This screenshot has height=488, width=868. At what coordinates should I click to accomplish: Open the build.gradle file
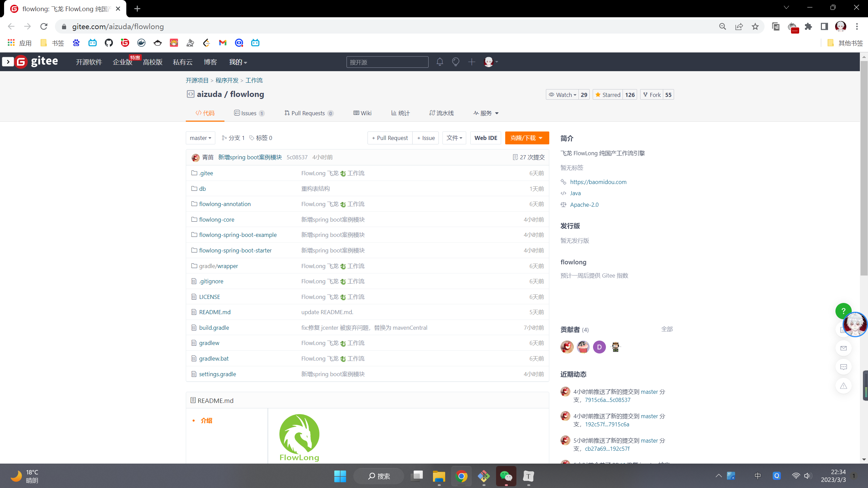tap(214, 328)
